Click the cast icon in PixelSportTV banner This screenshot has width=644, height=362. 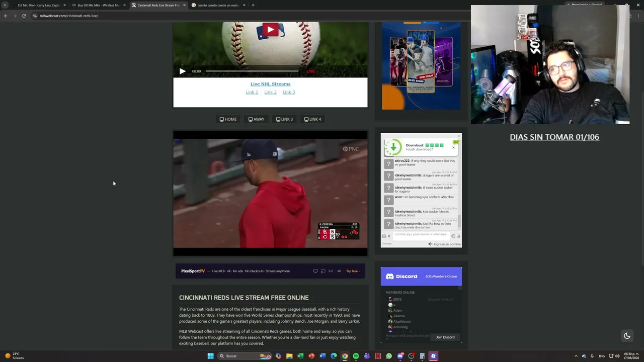pos(323,271)
